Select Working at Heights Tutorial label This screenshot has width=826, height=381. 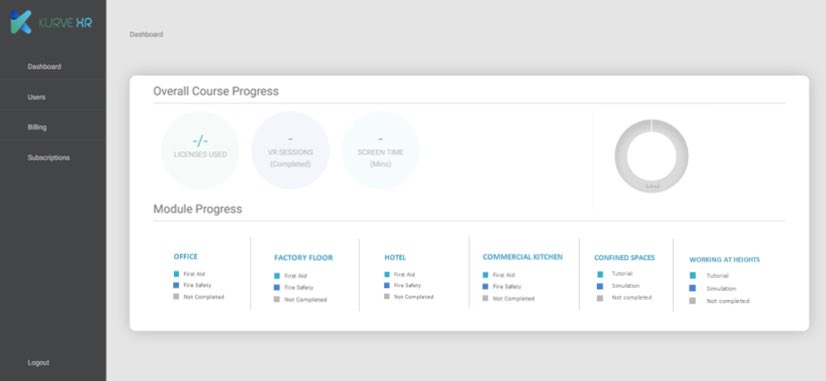pyautogui.click(x=717, y=276)
